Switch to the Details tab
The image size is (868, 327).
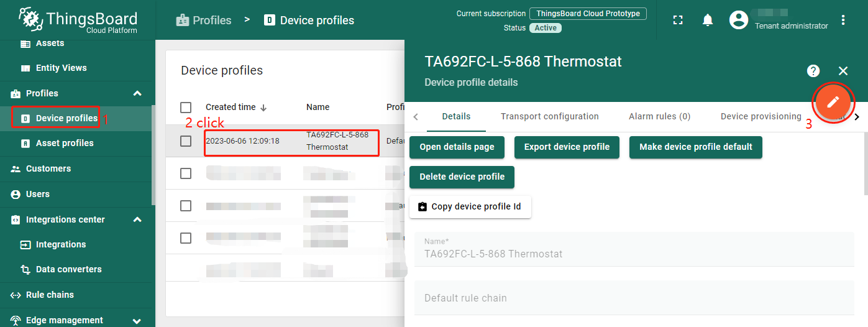[456, 117]
